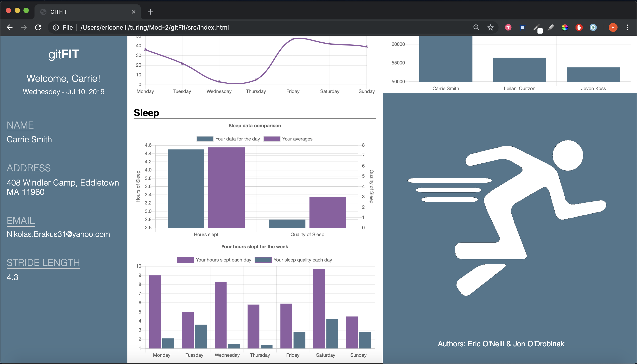Click the highlighter marker extension icon

click(x=550, y=28)
